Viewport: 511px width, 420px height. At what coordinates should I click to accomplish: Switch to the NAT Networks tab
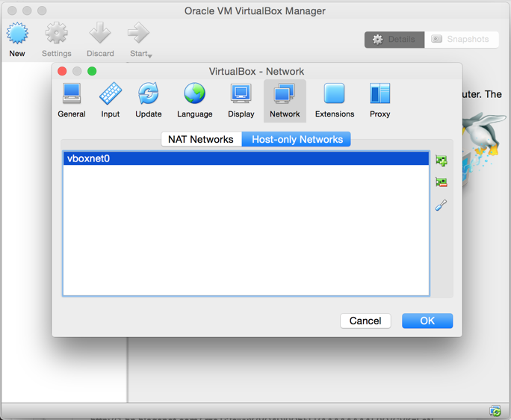(201, 139)
